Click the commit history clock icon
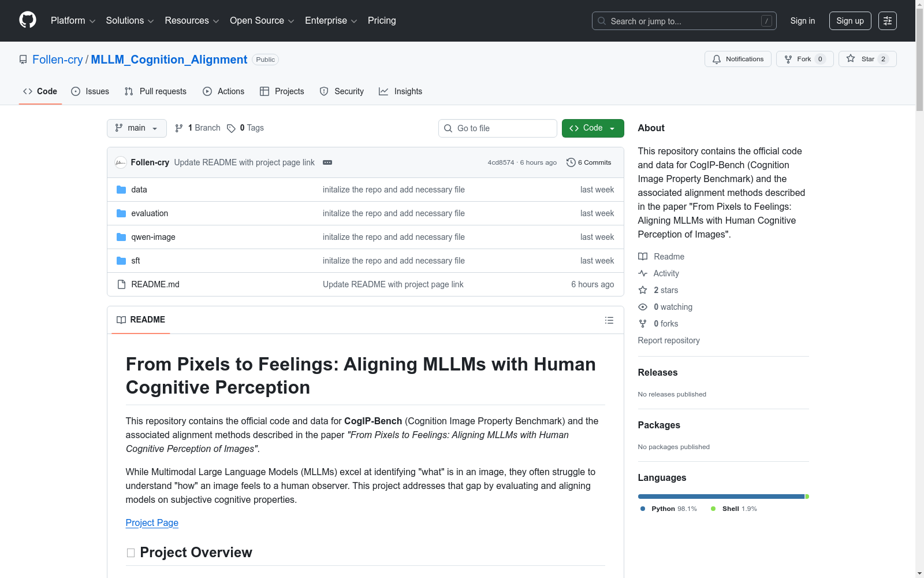The height and width of the screenshot is (578, 924). click(x=571, y=162)
